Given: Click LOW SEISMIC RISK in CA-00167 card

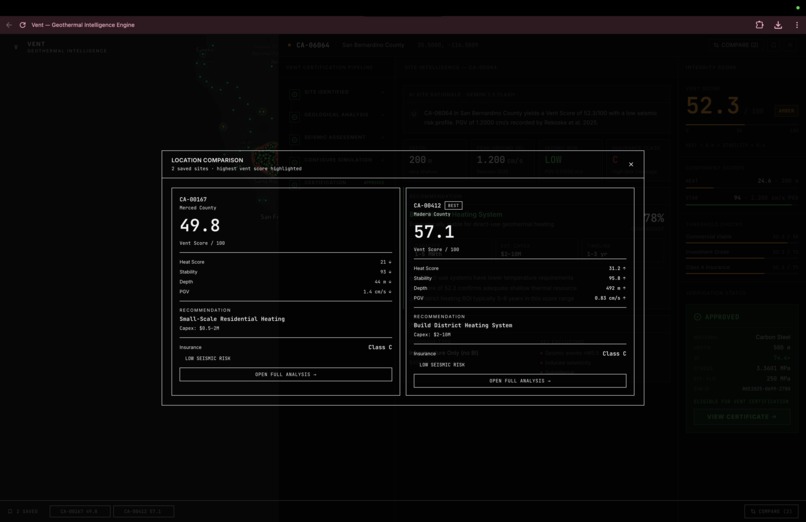Looking at the screenshot, I should pyautogui.click(x=208, y=359).
